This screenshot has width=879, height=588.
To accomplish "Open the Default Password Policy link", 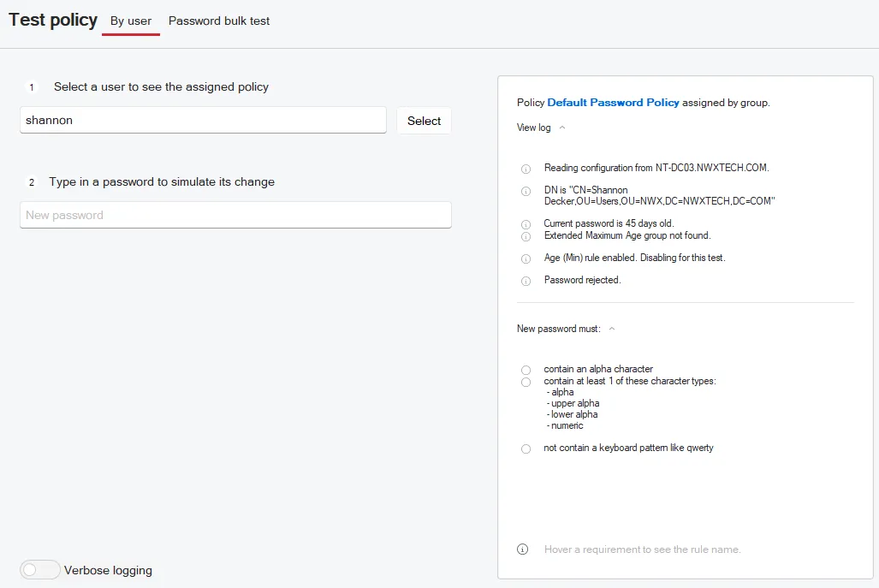I will (613, 103).
